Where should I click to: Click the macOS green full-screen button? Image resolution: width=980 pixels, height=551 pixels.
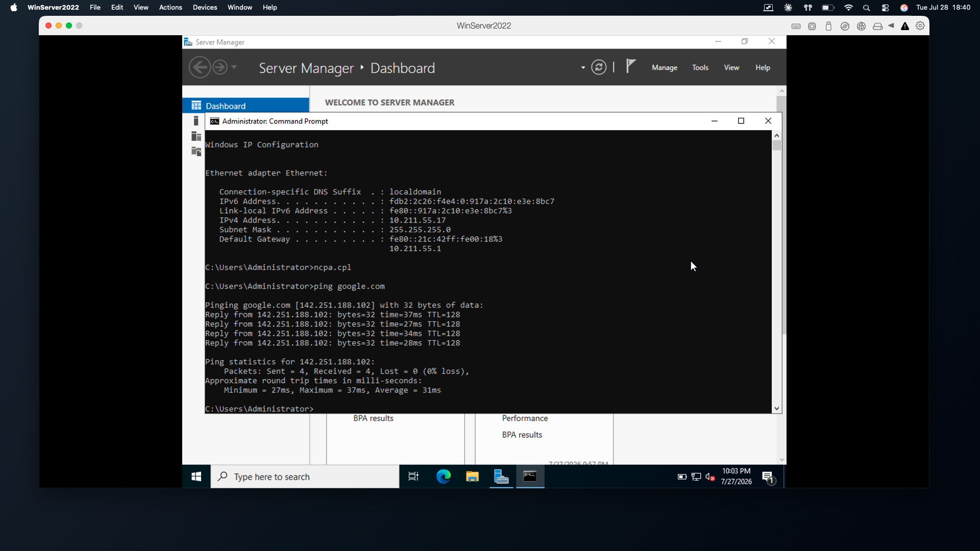click(x=69, y=26)
